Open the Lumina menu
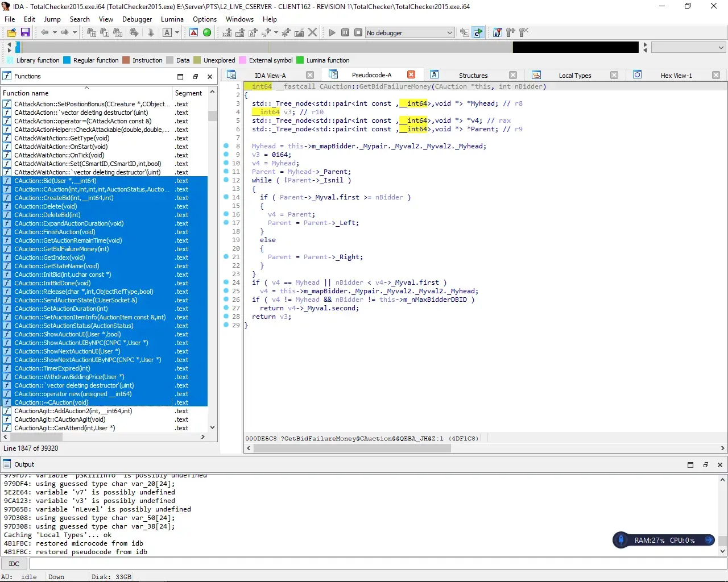Viewport: 728px width, 582px height. tap(172, 19)
